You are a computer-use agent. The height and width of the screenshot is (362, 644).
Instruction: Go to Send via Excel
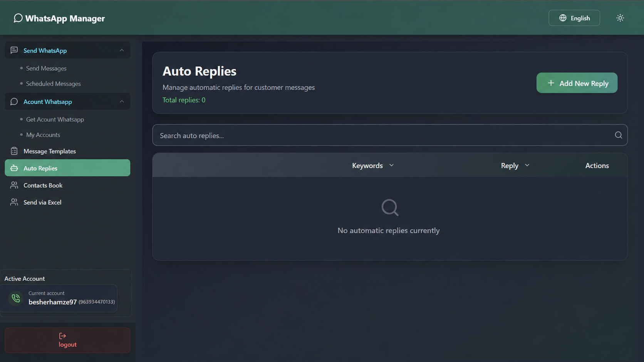coord(67,202)
